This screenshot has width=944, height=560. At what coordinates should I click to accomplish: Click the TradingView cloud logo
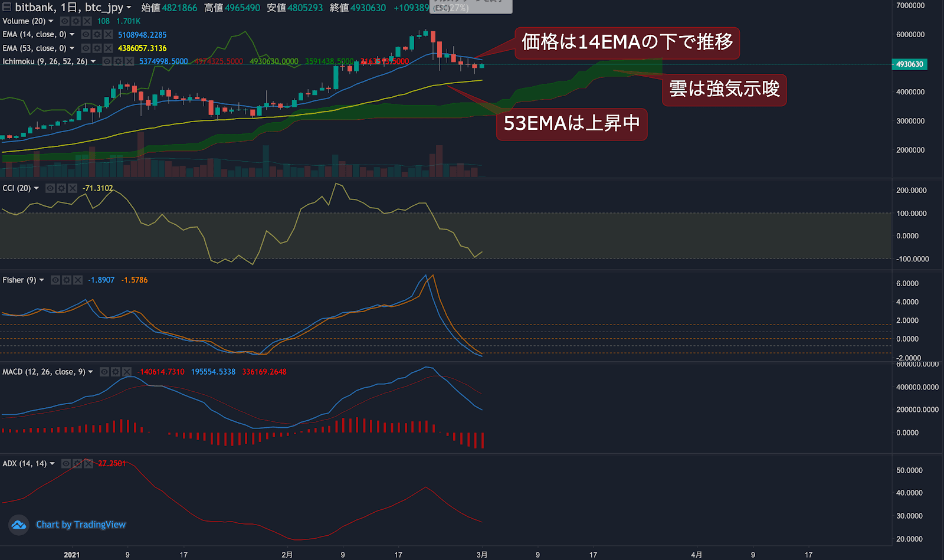[x=19, y=525]
